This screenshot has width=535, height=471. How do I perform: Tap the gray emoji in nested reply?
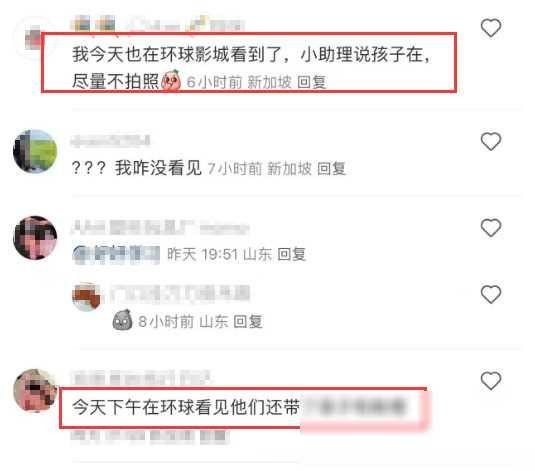[x=122, y=320]
